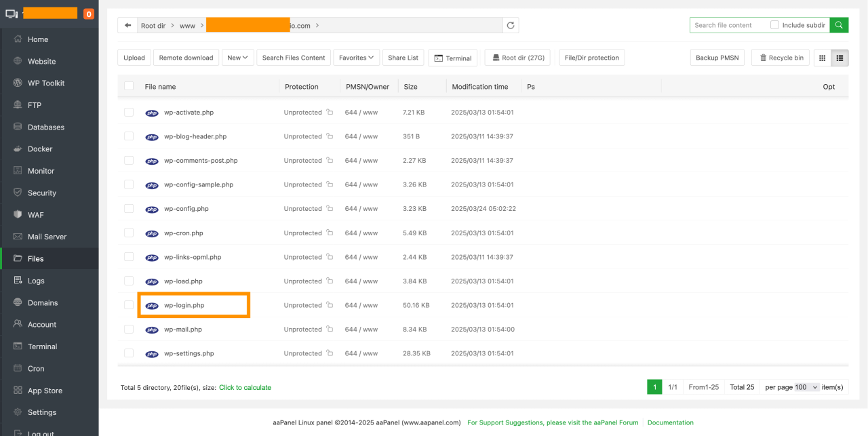Enable the Include subdir checkbox
This screenshot has height=436, width=868.
point(774,25)
